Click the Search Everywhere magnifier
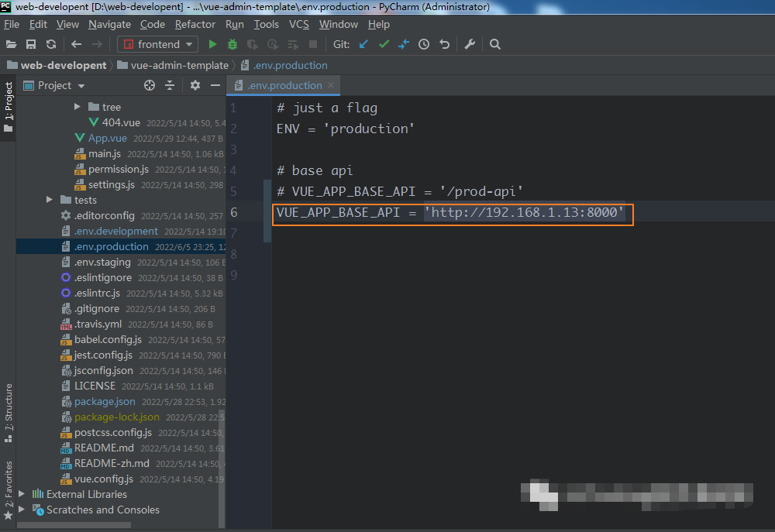 (494, 44)
